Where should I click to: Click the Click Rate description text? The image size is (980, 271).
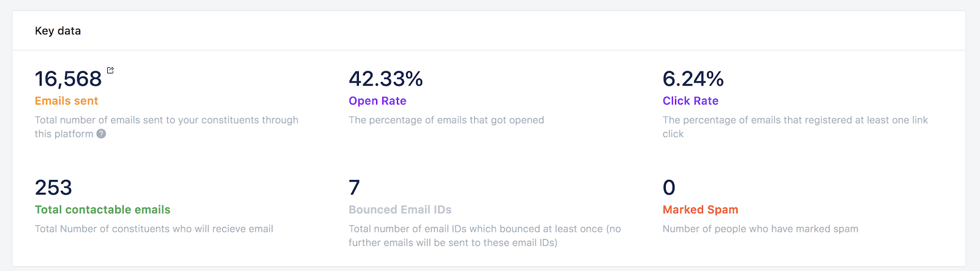pyautogui.click(x=795, y=121)
